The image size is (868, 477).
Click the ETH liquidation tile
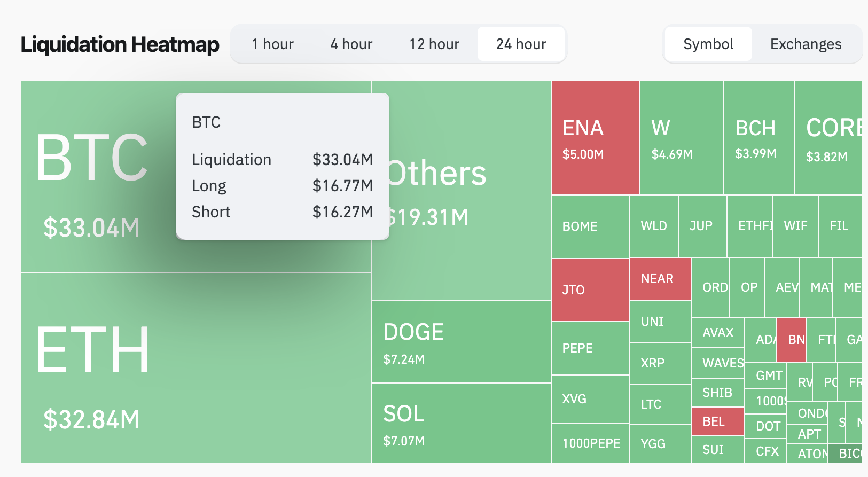196,369
